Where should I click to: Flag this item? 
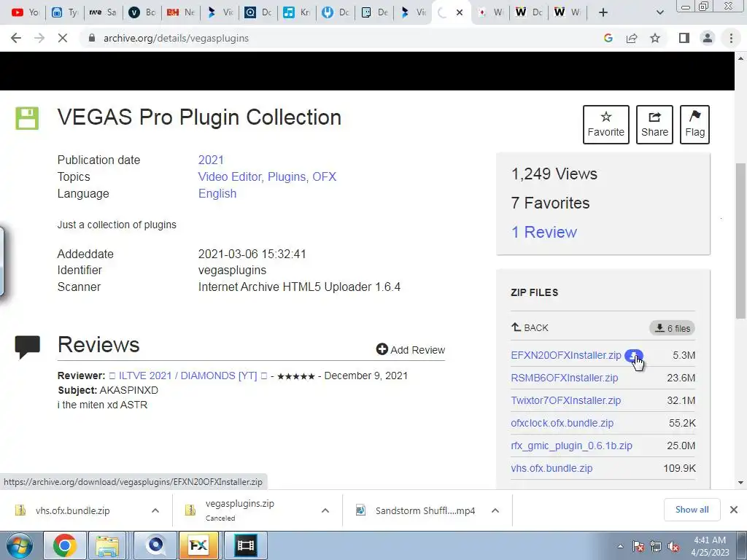(x=694, y=124)
